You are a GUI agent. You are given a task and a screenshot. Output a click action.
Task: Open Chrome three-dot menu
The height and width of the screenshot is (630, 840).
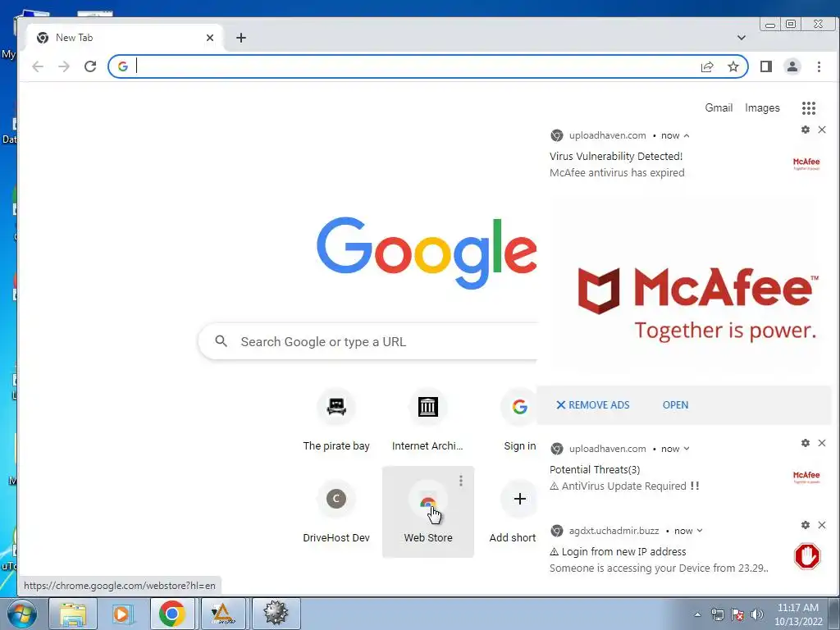[x=819, y=66]
